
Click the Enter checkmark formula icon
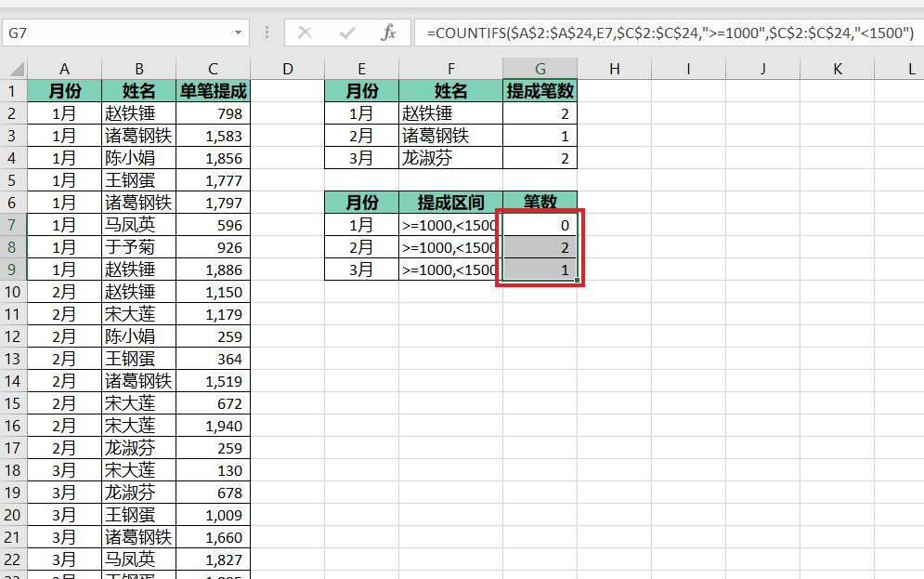(347, 33)
